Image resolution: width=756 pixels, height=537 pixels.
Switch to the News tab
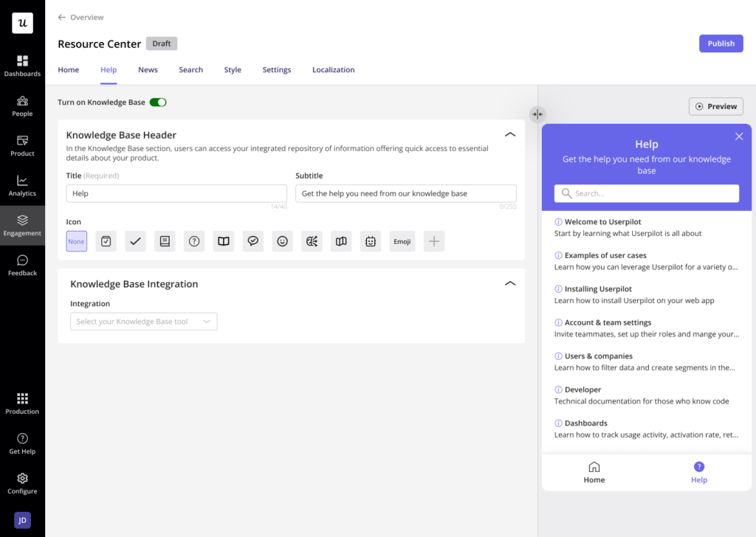[148, 69]
